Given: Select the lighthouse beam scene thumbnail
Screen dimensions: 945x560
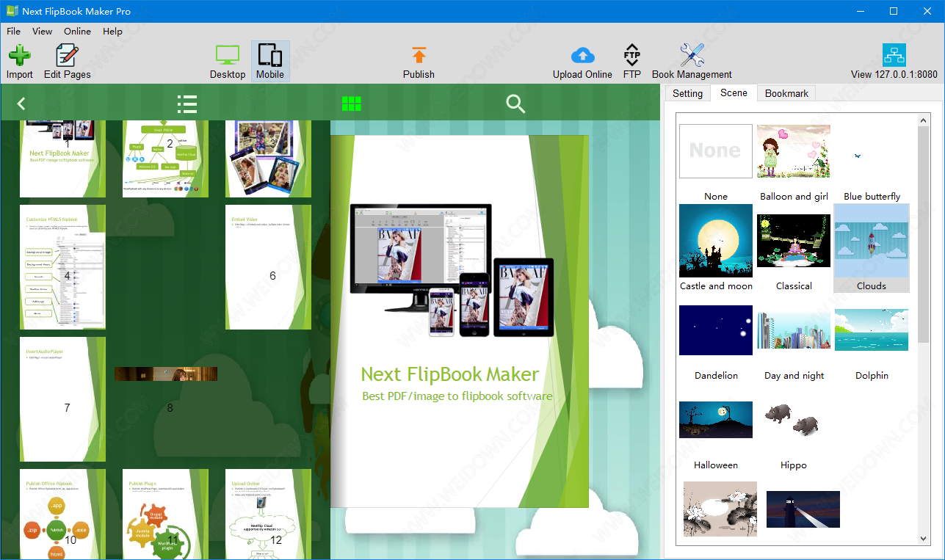Looking at the screenshot, I should click(x=803, y=509).
